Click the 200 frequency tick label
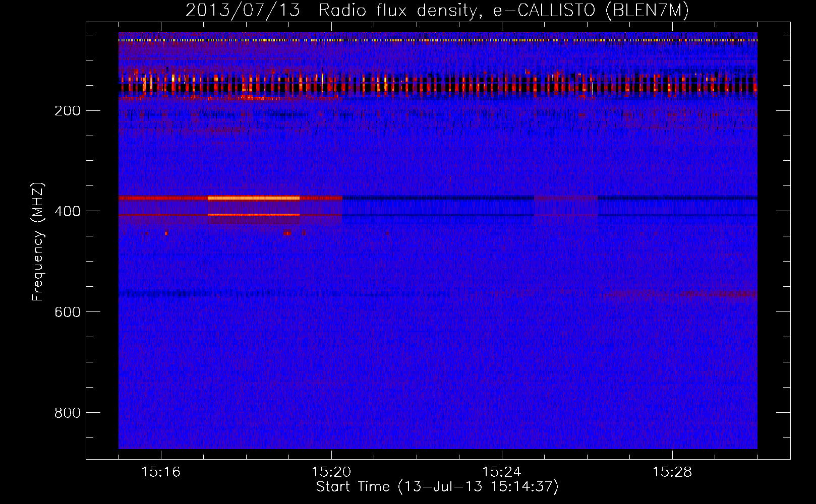 (x=67, y=111)
